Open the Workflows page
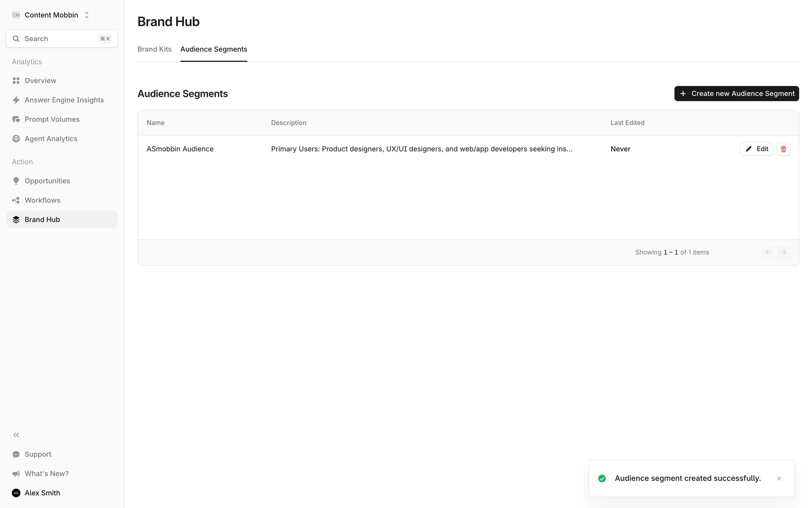Image resolution: width=812 pixels, height=508 pixels. click(42, 200)
